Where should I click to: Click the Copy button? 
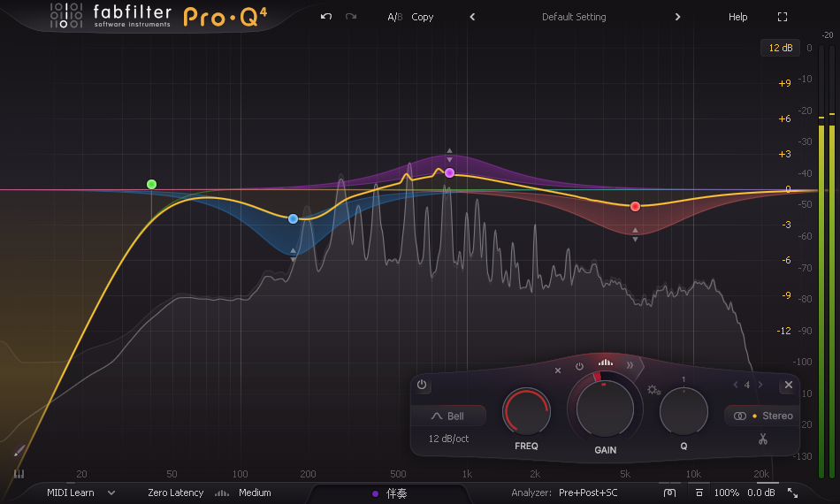point(423,17)
